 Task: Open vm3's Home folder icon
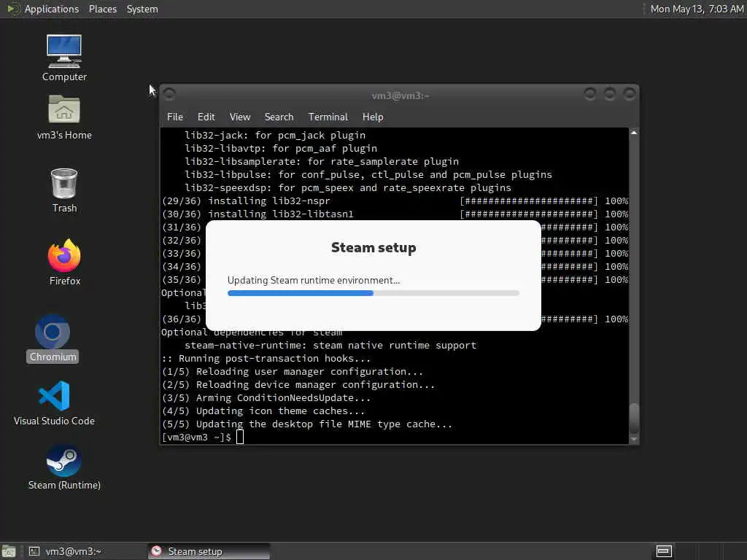[x=64, y=117]
